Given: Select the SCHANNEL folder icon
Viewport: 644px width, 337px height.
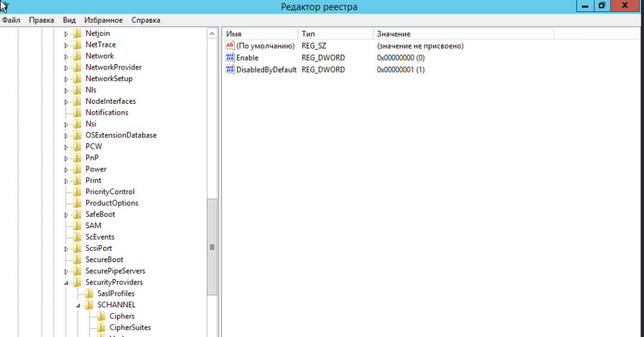Looking at the screenshot, I should click(x=89, y=305).
